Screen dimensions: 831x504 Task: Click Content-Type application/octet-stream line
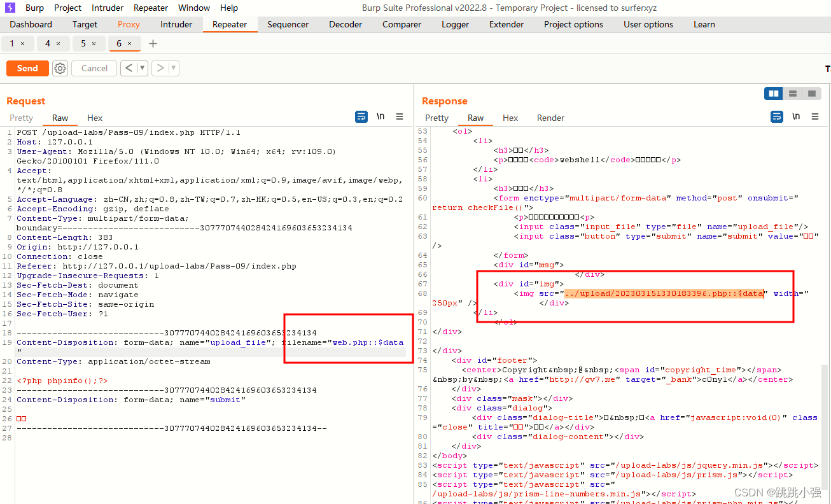coord(113,361)
